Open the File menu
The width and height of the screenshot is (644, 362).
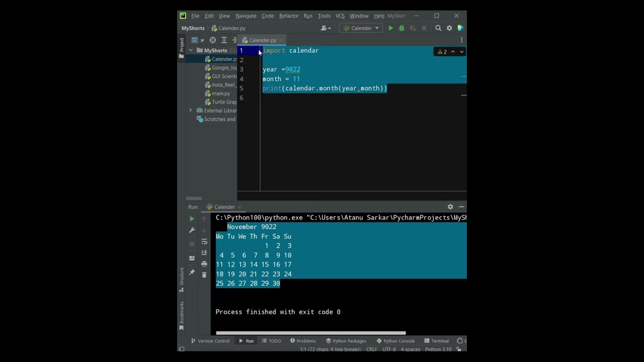pyautogui.click(x=195, y=16)
